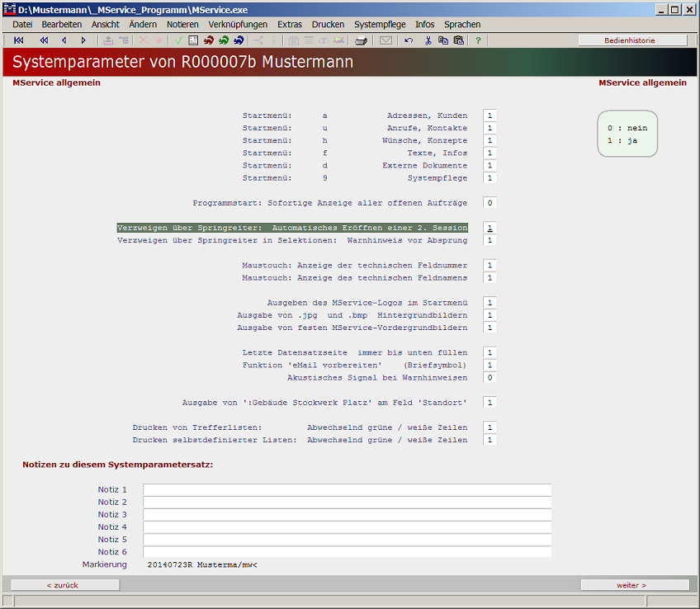Click the red Springreiter arrow icon
700x609 pixels.
[208, 40]
